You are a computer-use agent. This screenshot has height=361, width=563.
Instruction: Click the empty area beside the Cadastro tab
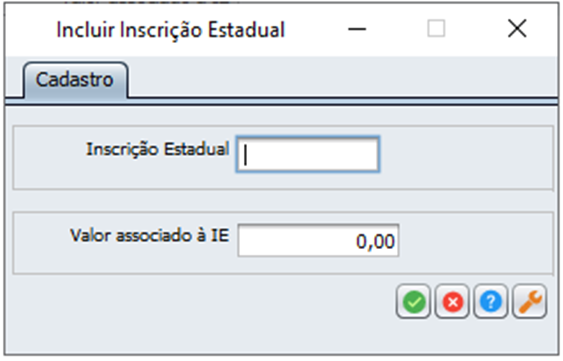pyautogui.click(x=341, y=77)
